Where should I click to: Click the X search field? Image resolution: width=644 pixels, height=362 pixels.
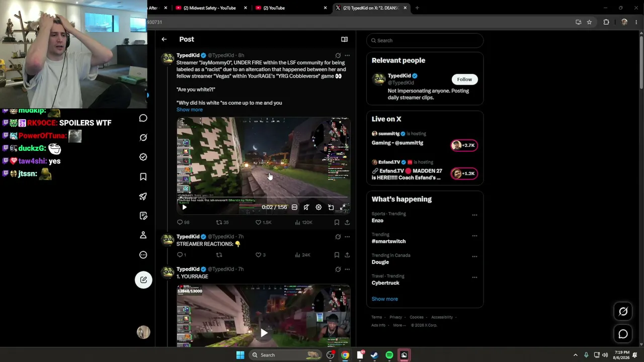(x=425, y=40)
